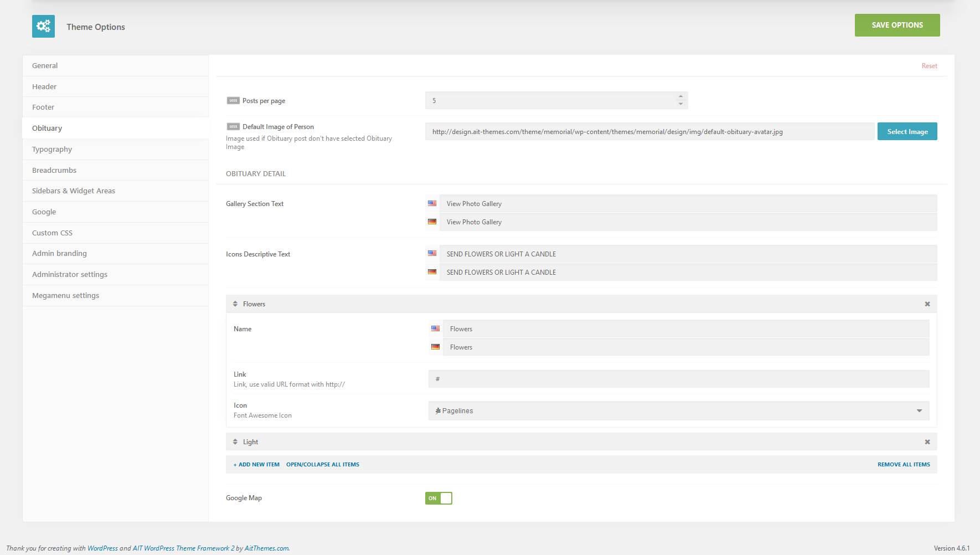Open Sidebars & Widget Areas tab
Viewport: 980px width, 555px height.
tap(115, 191)
